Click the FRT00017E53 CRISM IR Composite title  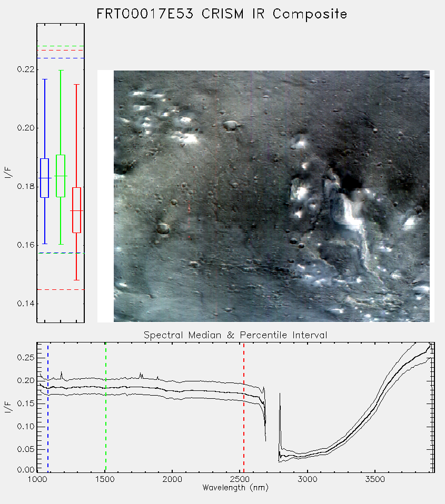(222, 14)
